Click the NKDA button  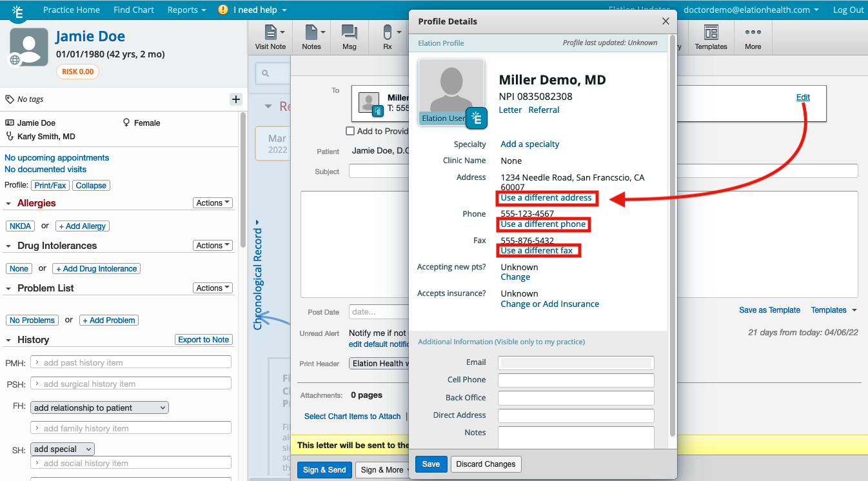21,226
